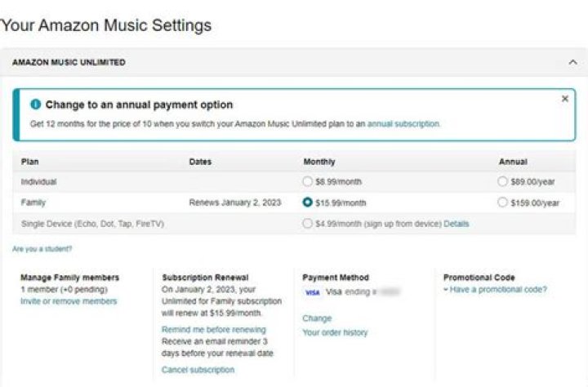Open the annual subscription link
Screen dimensions: 588x387
pyautogui.click(x=403, y=124)
